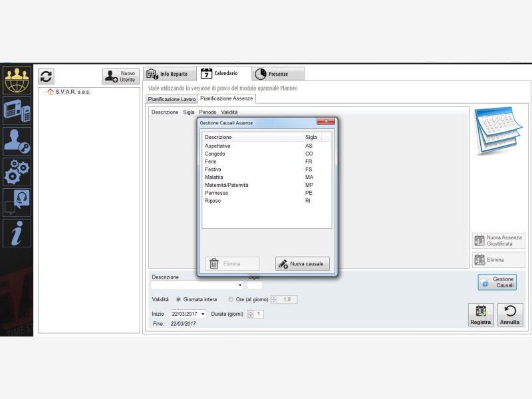Collapse the S.V.A.R. s.a.s. tree node
The height and width of the screenshot is (399, 532).
point(43,92)
